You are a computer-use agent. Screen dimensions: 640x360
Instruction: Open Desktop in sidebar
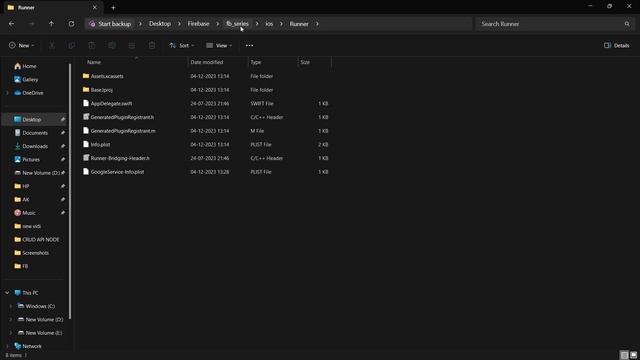tap(31, 120)
